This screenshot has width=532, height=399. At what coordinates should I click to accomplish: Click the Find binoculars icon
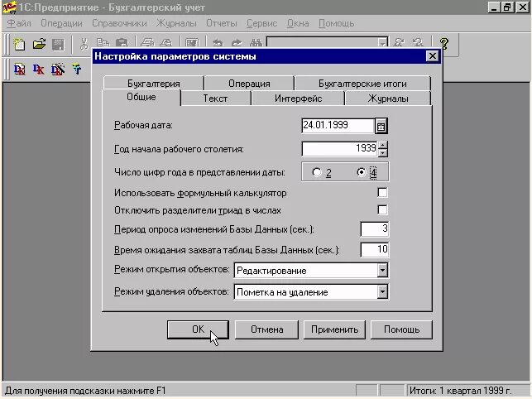click(x=256, y=43)
